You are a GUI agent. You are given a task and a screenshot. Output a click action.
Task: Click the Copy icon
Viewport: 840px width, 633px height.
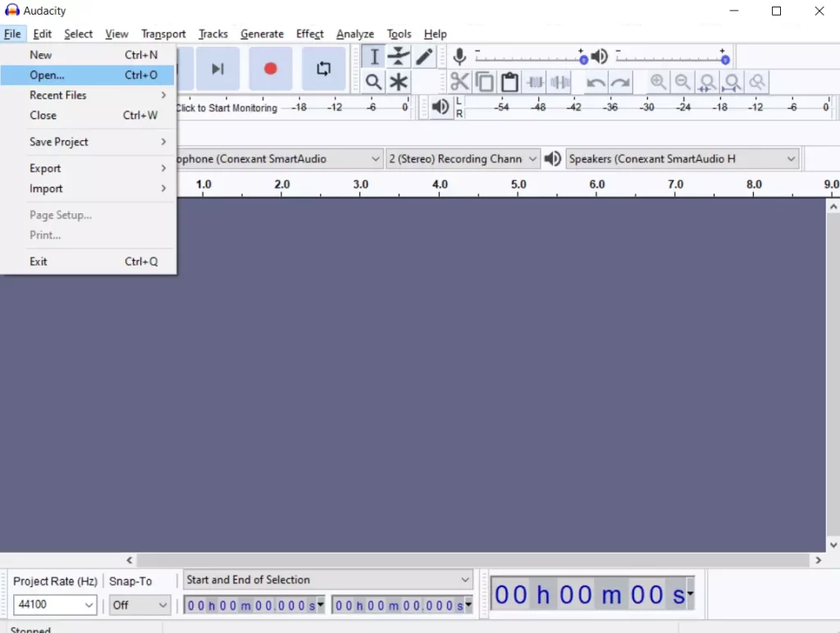pyautogui.click(x=485, y=82)
